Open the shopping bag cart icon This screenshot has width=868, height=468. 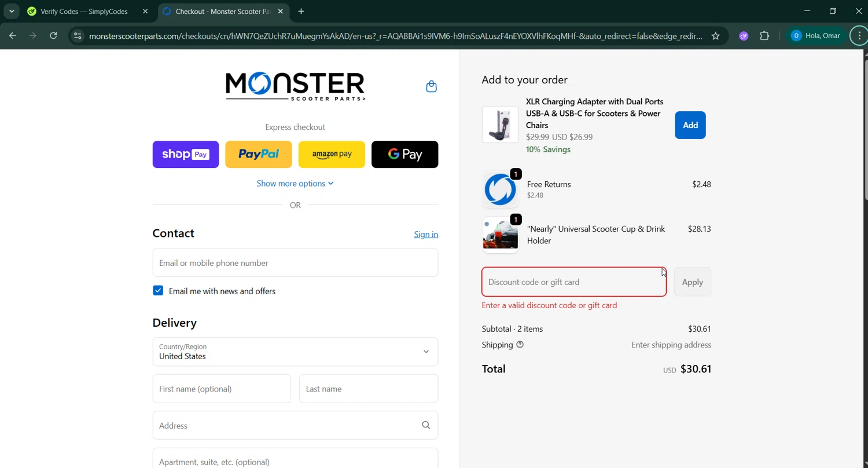point(431,86)
